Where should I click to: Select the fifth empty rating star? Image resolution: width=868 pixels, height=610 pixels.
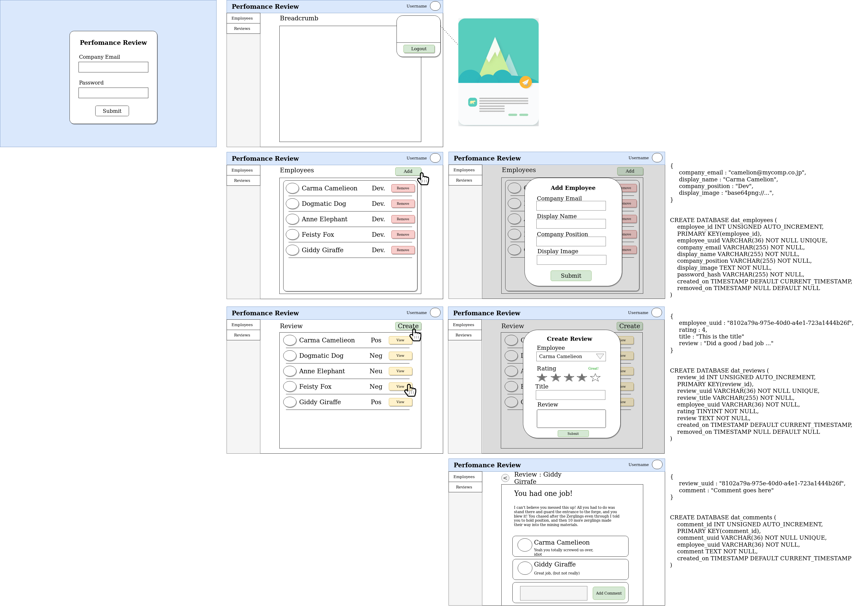(595, 377)
